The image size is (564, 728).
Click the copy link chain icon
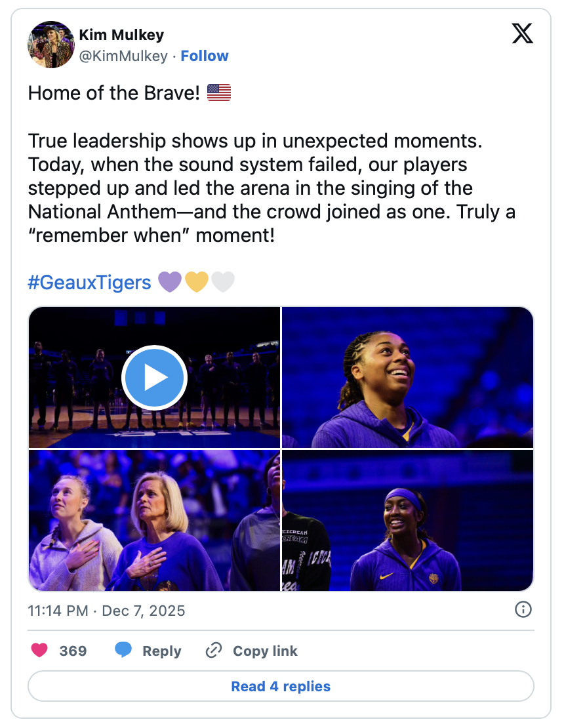coord(214,651)
